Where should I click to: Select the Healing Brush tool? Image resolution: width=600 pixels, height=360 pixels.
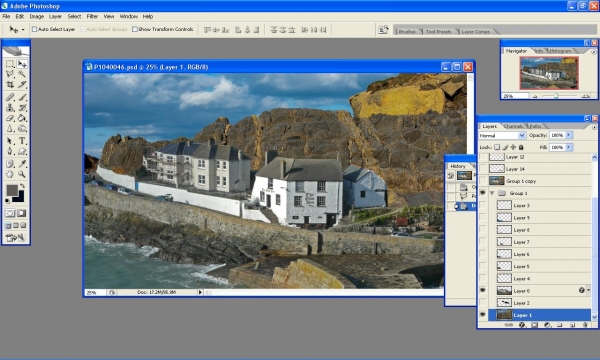10,97
